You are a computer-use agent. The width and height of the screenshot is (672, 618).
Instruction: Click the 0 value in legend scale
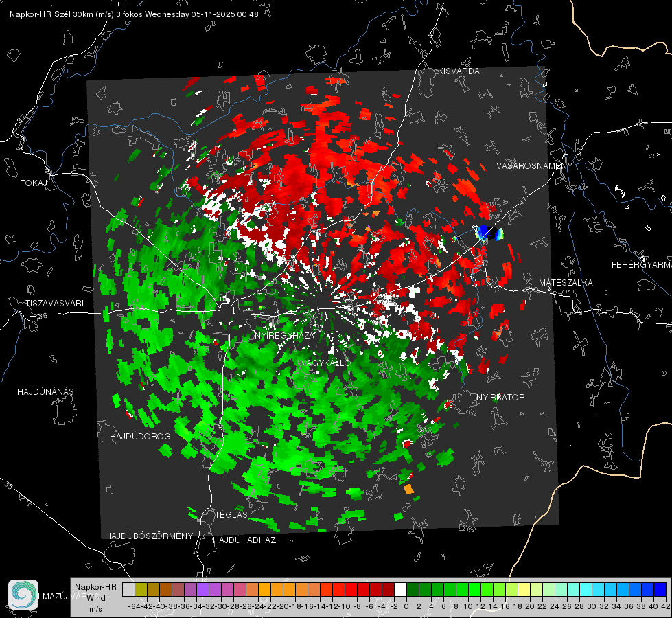(406, 606)
